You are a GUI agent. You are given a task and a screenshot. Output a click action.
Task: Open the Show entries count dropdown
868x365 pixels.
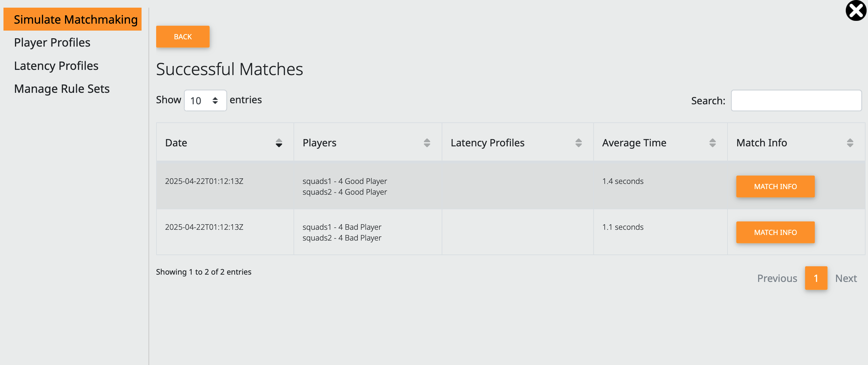[x=205, y=100]
